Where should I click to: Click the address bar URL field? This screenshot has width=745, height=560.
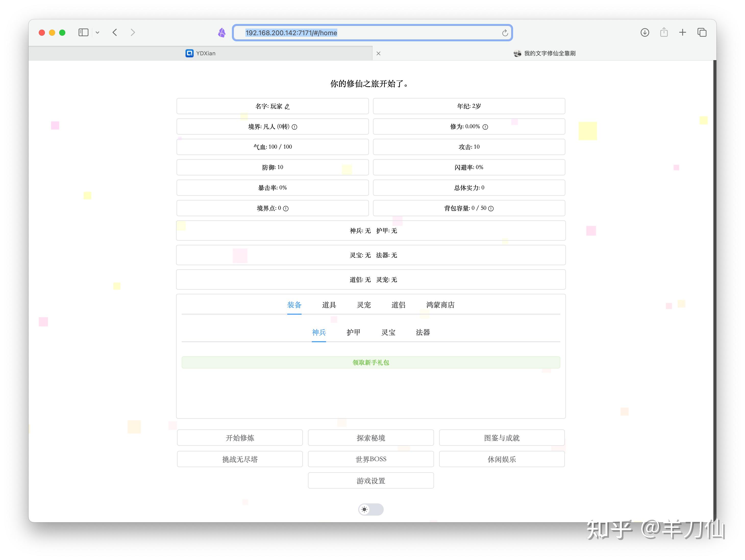click(x=370, y=33)
